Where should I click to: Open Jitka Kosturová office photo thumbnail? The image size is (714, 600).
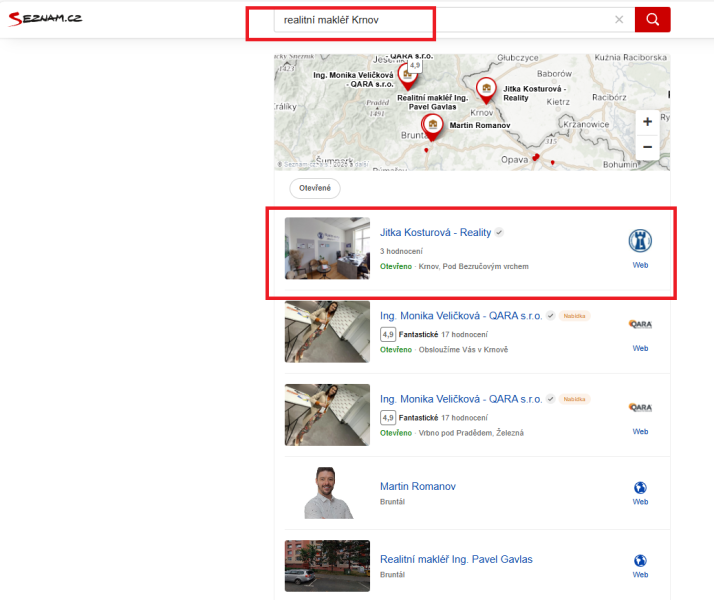click(x=327, y=248)
